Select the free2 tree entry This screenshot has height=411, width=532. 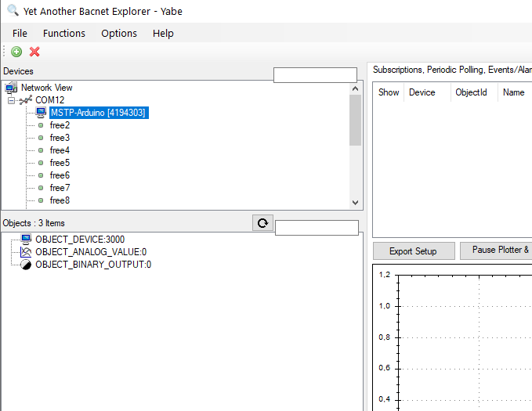coord(60,125)
